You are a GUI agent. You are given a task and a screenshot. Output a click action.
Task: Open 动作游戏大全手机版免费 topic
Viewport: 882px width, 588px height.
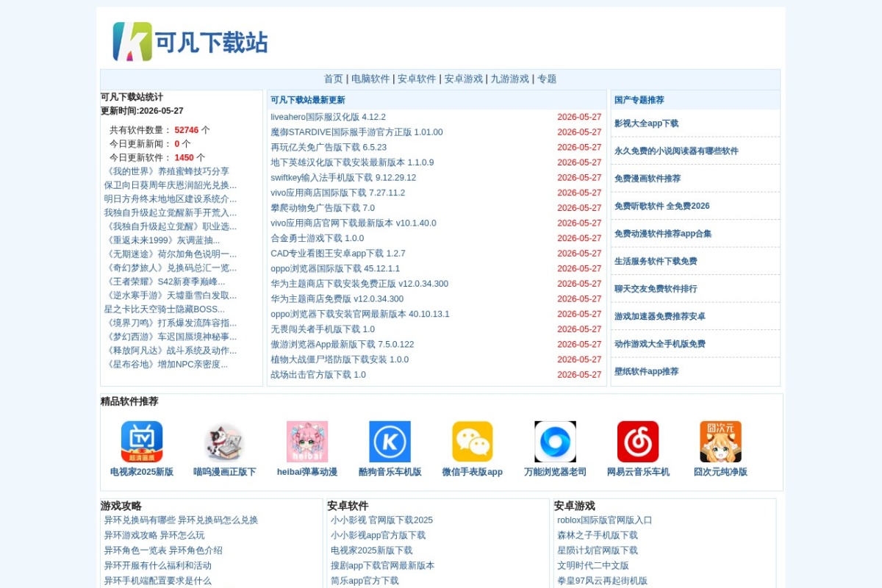click(x=660, y=344)
